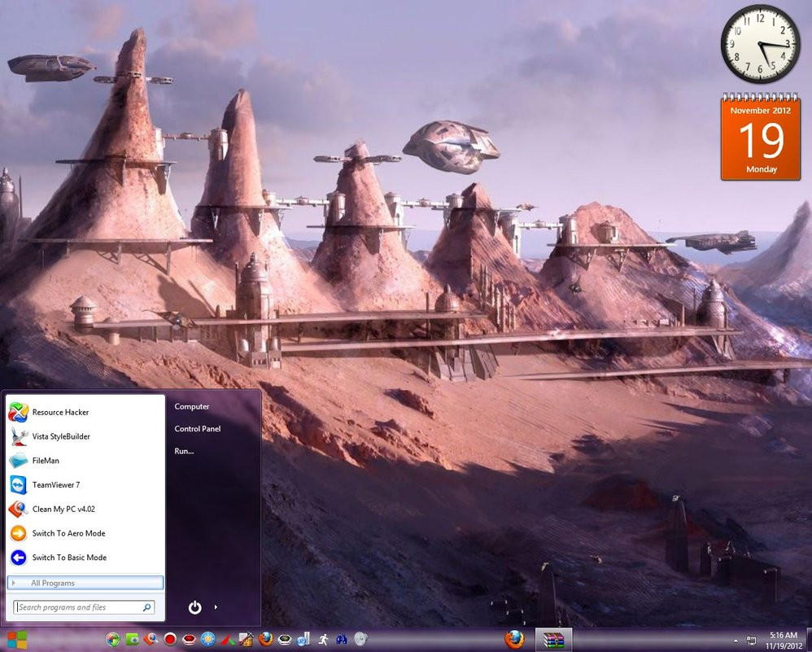Click the Windows Start button
This screenshot has width=812, height=652.
click(x=15, y=640)
